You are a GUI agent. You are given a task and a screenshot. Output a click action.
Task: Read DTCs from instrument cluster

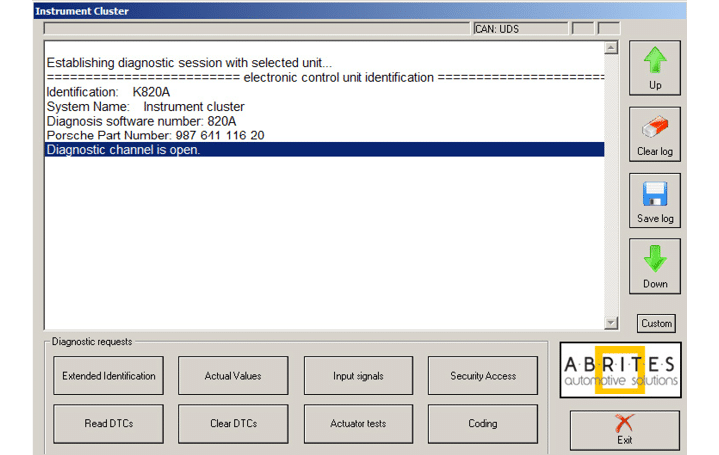point(108,424)
